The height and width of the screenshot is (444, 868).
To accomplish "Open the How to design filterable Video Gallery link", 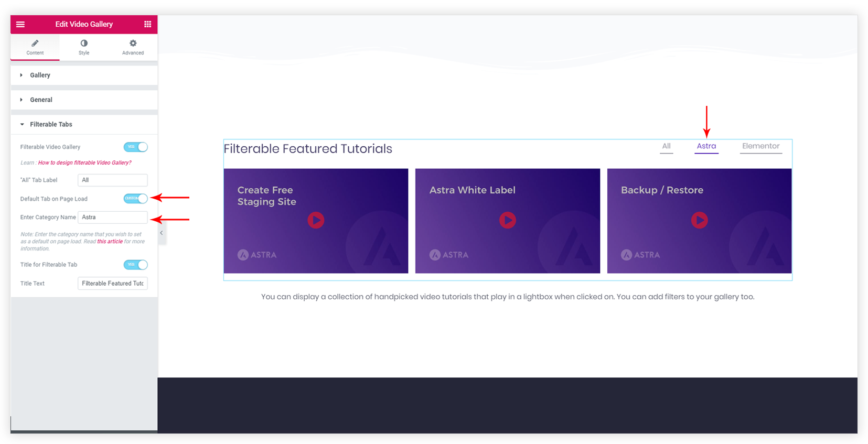I will click(85, 163).
